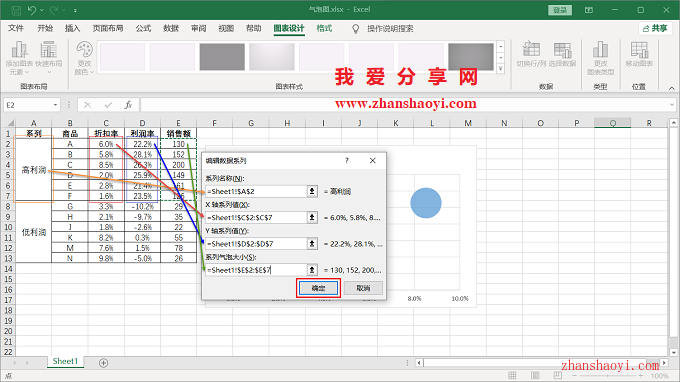Switch to Normal view icon
The height and width of the screenshot is (382, 680).
tap(512, 375)
